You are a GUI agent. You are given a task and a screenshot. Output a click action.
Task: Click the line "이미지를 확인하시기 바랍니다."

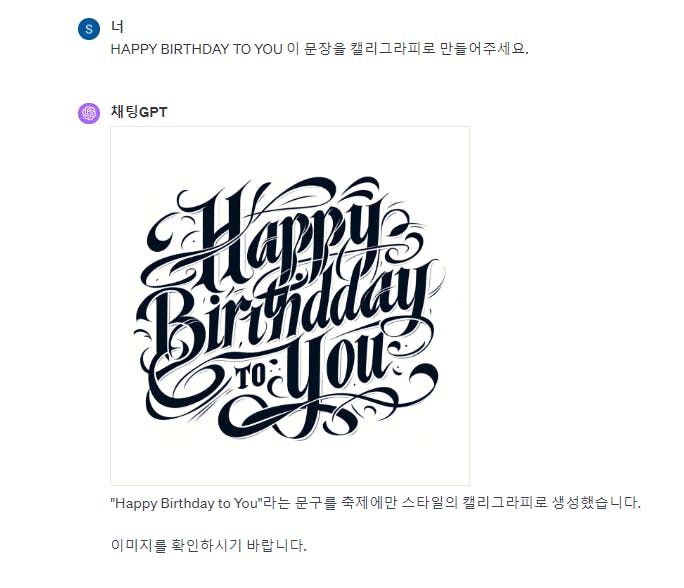pyautogui.click(x=209, y=546)
